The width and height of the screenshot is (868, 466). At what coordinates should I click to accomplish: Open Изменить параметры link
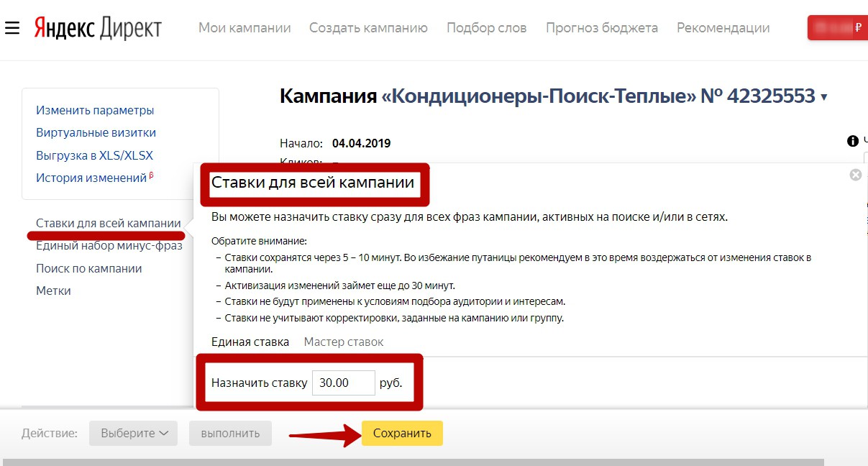pos(95,110)
